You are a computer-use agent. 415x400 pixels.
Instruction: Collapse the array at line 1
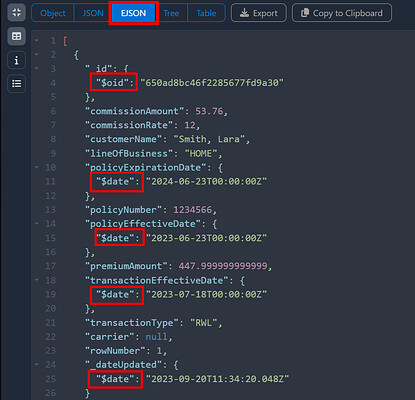37,41
